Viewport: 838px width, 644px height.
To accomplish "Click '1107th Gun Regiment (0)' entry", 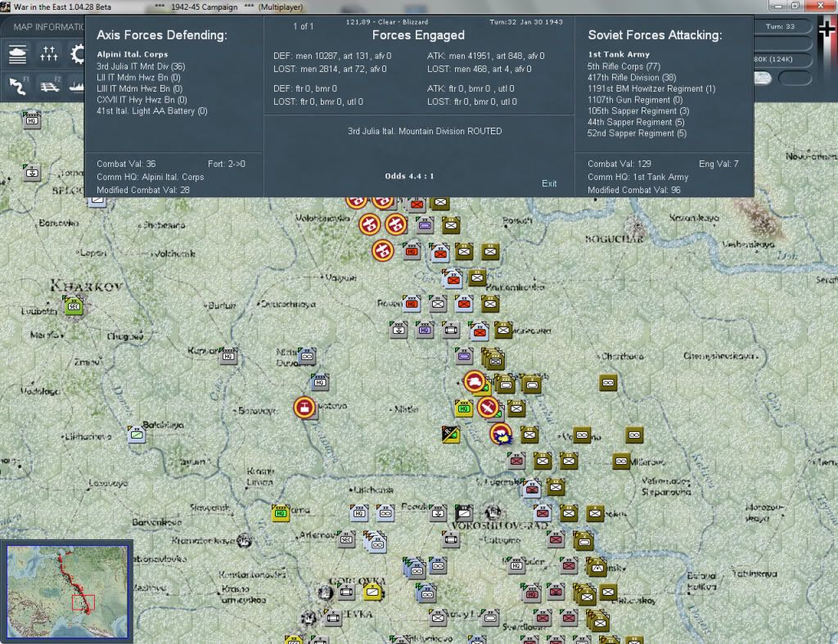I will 635,100.
